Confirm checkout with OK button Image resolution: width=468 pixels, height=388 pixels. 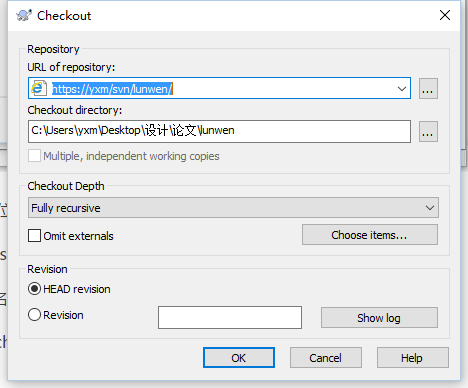(x=239, y=358)
